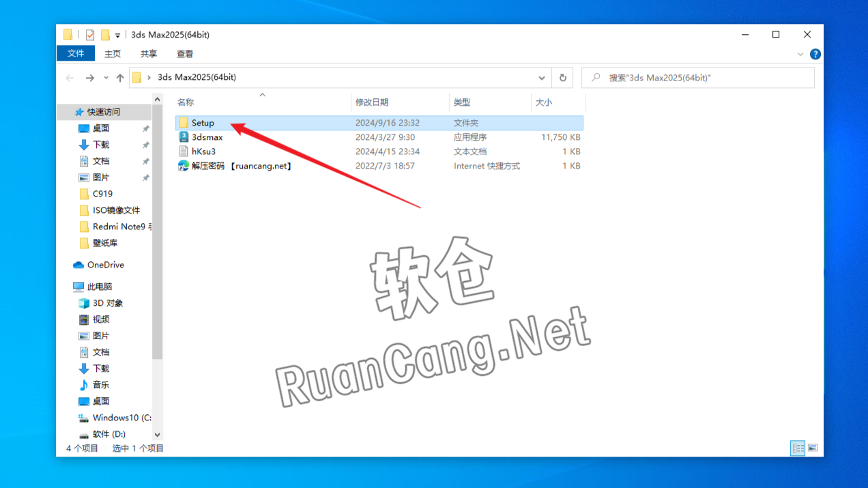Click properties icon in quick access toolbar
Image resolution: width=868 pixels, height=488 pixels.
(90, 35)
